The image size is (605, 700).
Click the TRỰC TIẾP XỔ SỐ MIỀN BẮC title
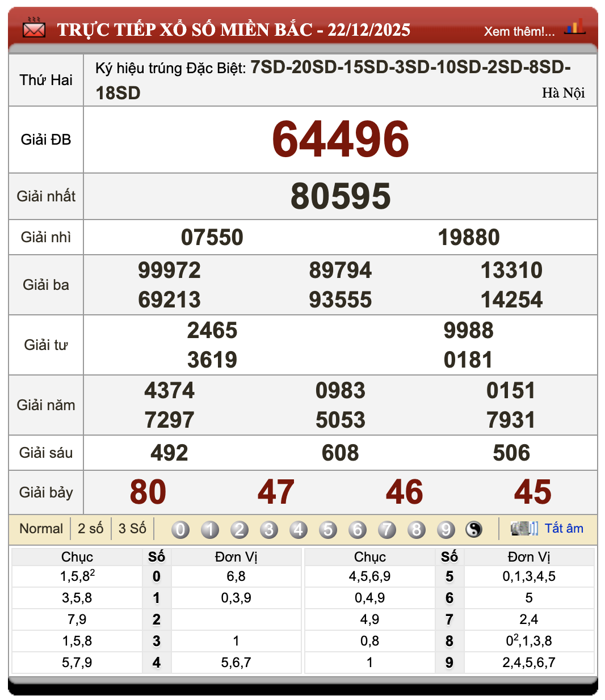pos(233,29)
